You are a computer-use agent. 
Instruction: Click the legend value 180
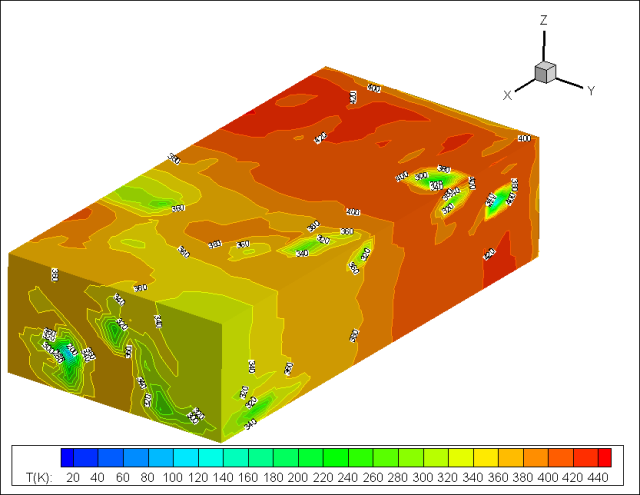click(x=271, y=479)
